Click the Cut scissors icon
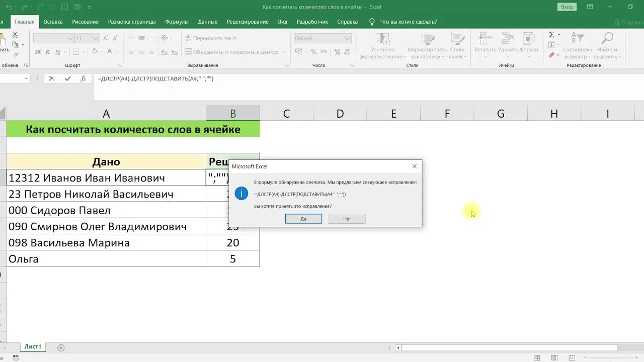 (15, 35)
